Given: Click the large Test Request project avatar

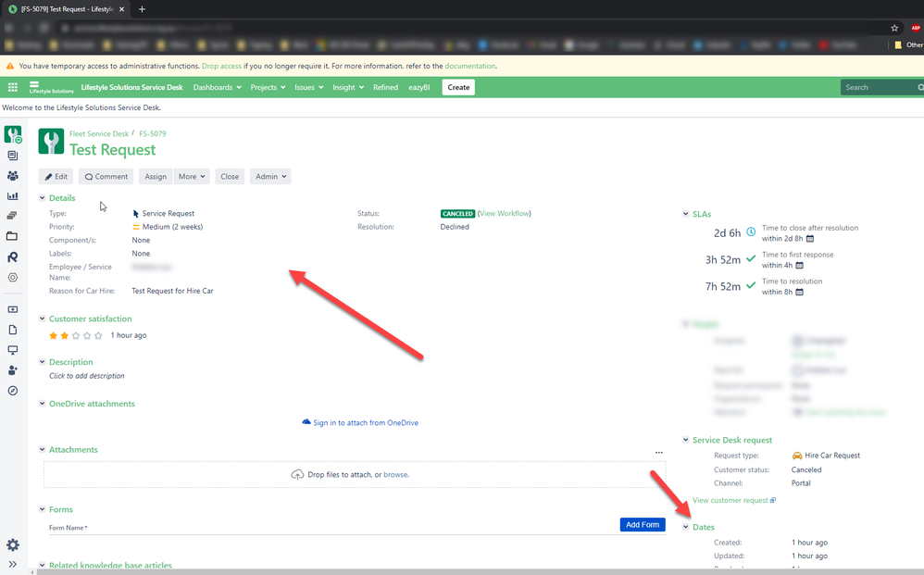Looking at the screenshot, I should point(51,142).
